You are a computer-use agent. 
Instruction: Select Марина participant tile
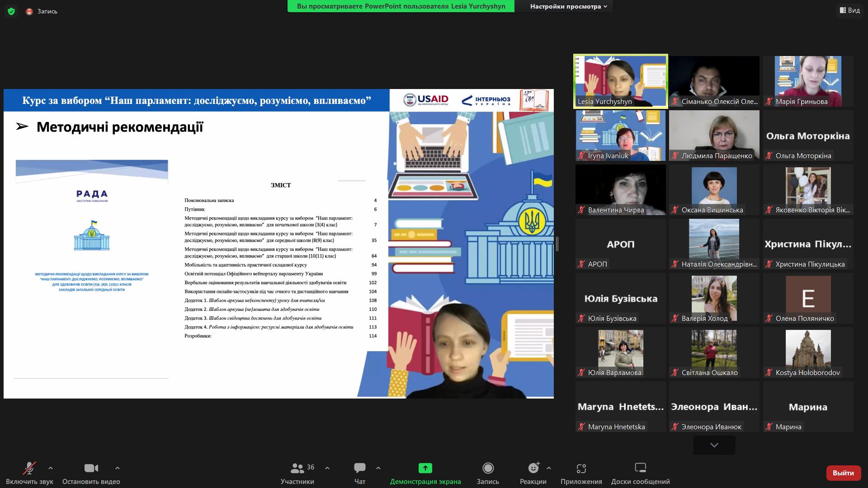tap(808, 407)
